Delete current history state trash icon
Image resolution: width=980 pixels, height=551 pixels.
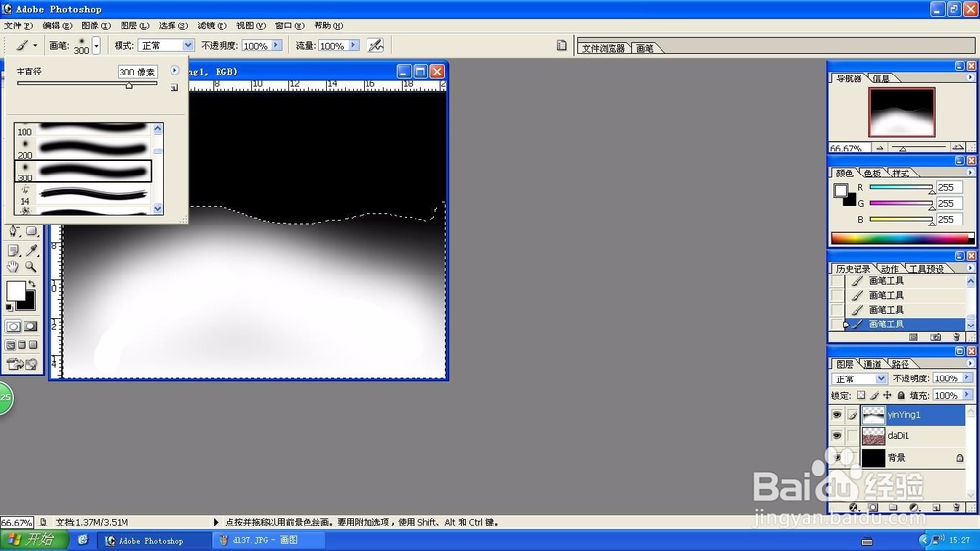point(956,337)
